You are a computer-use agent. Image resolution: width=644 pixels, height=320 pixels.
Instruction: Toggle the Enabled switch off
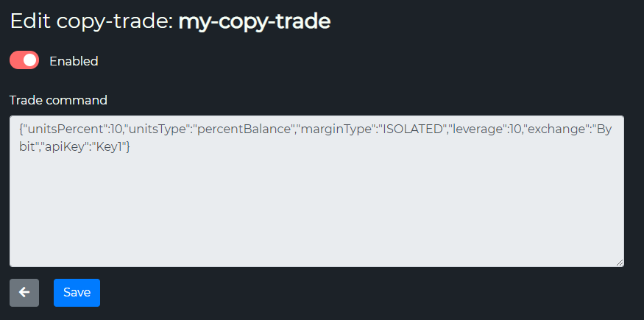coord(24,60)
